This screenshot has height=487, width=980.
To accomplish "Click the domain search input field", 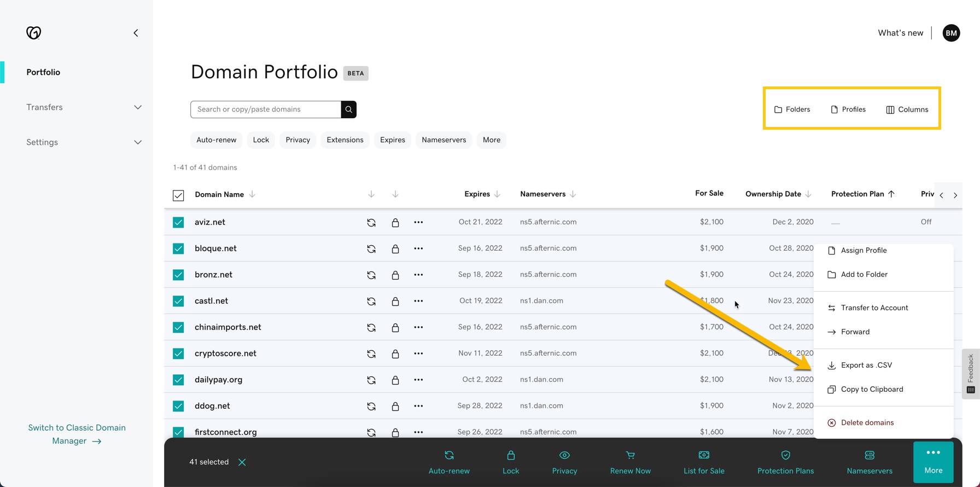I will [x=266, y=109].
